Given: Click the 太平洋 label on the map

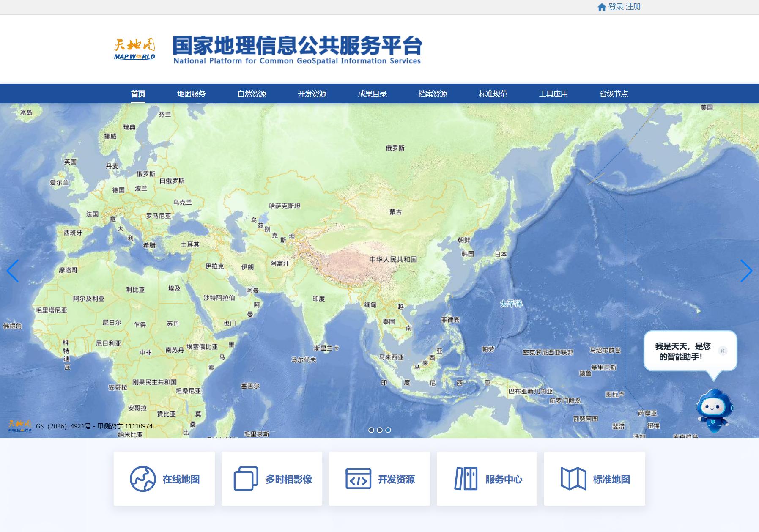Looking at the screenshot, I should tap(511, 304).
